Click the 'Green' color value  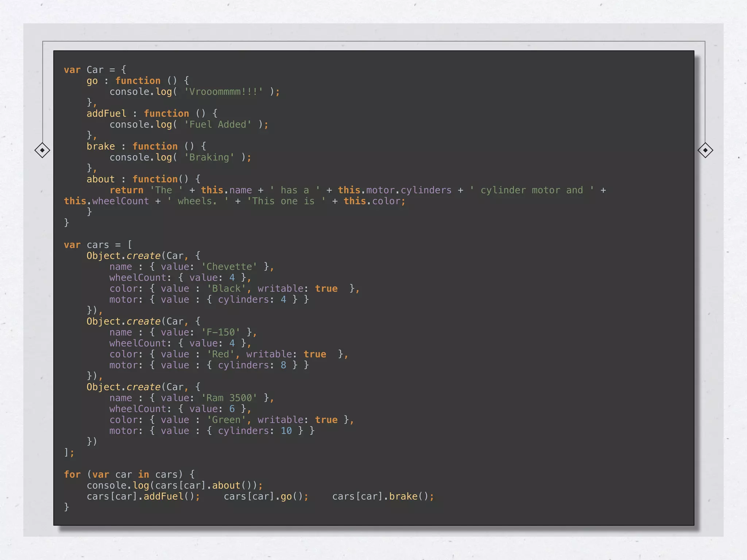point(226,420)
